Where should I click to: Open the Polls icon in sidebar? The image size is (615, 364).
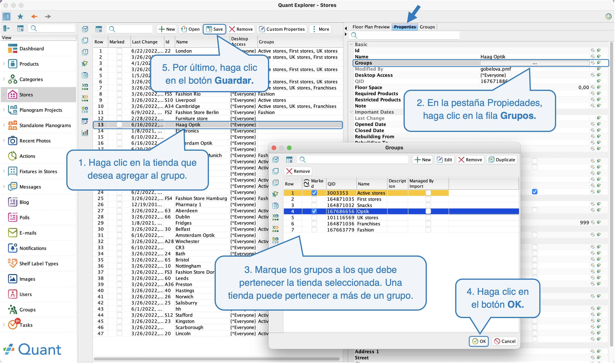click(13, 218)
